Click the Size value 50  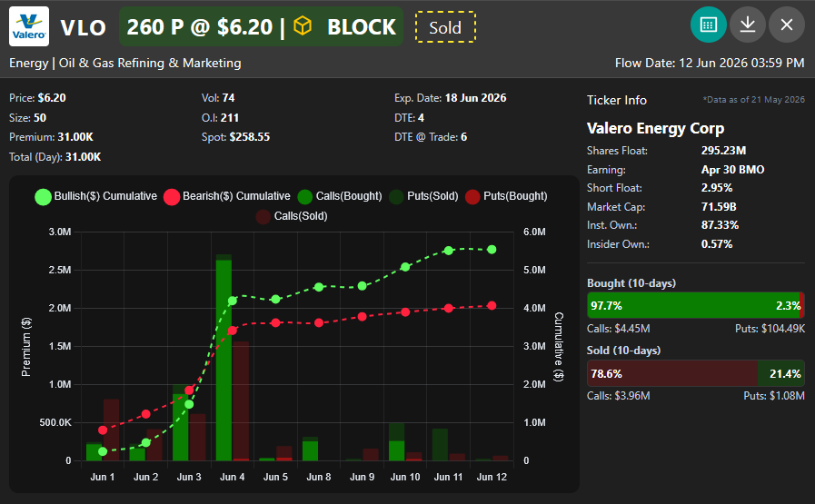click(40, 118)
